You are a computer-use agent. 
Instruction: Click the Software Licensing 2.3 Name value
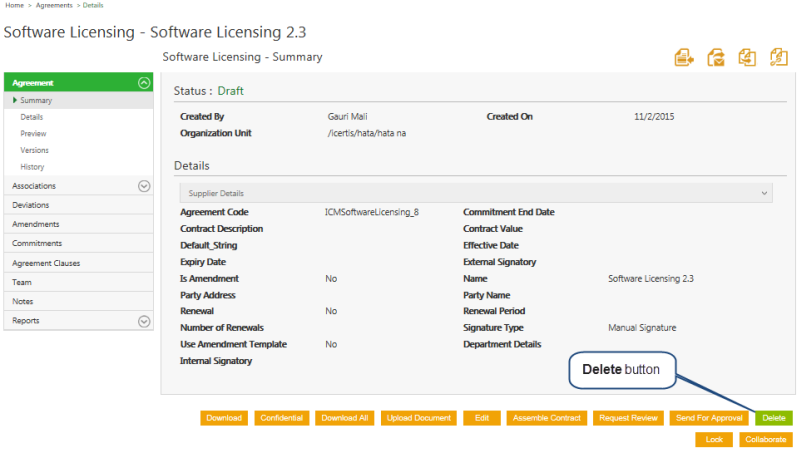click(x=651, y=279)
